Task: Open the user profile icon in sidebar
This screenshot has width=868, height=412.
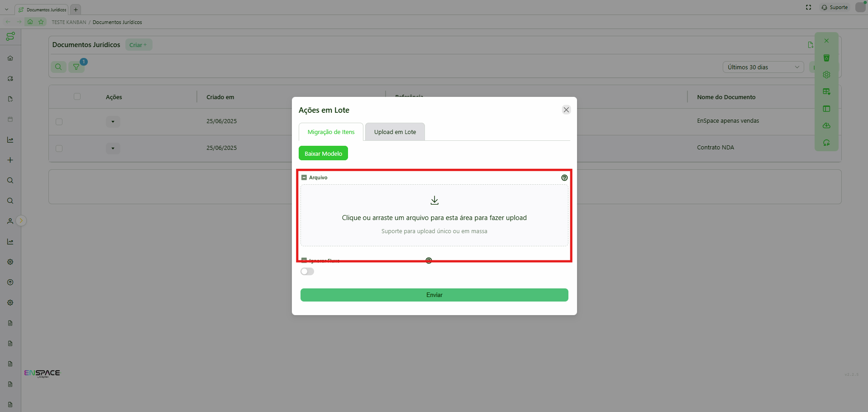Action: tap(10, 221)
